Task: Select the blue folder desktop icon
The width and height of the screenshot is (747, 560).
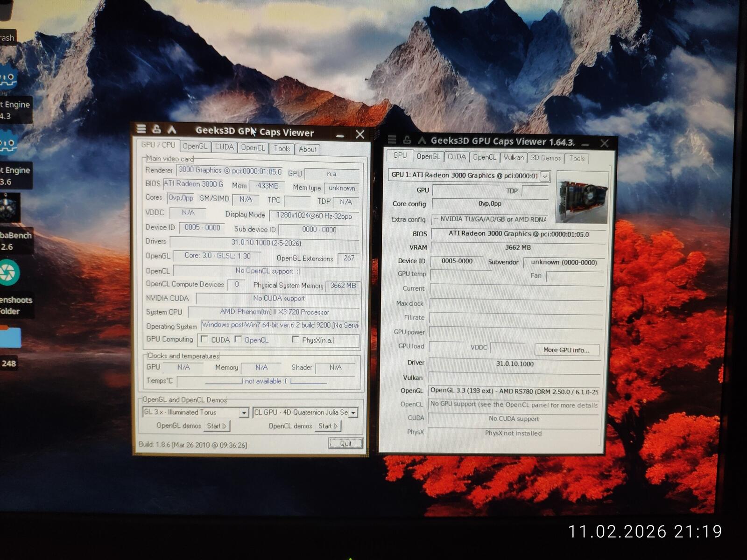Action: [x=10, y=337]
